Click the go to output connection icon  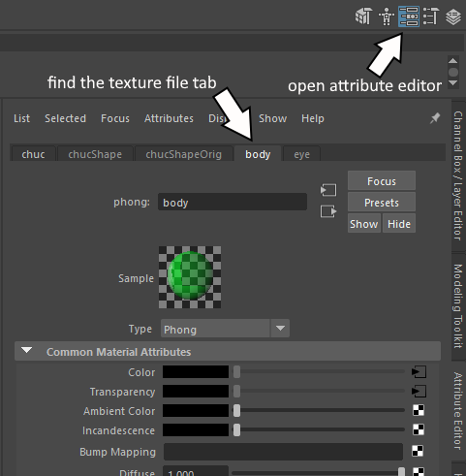click(328, 211)
